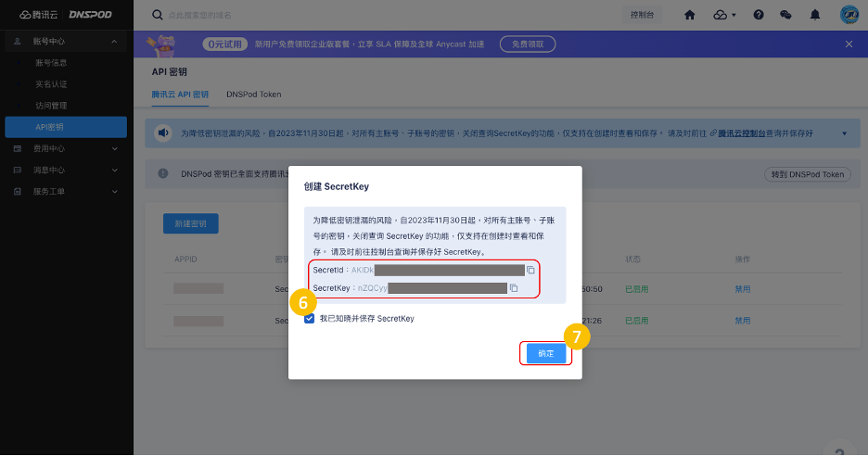This screenshot has width=868, height=456.
Task: Copy the SecretId value using copy icon
Action: click(x=531, y=271)
